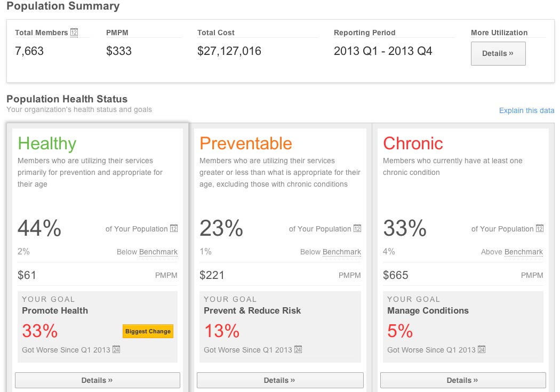Click the yellow Biggest Change badge
560x392 pixels.
pos(148,331)
